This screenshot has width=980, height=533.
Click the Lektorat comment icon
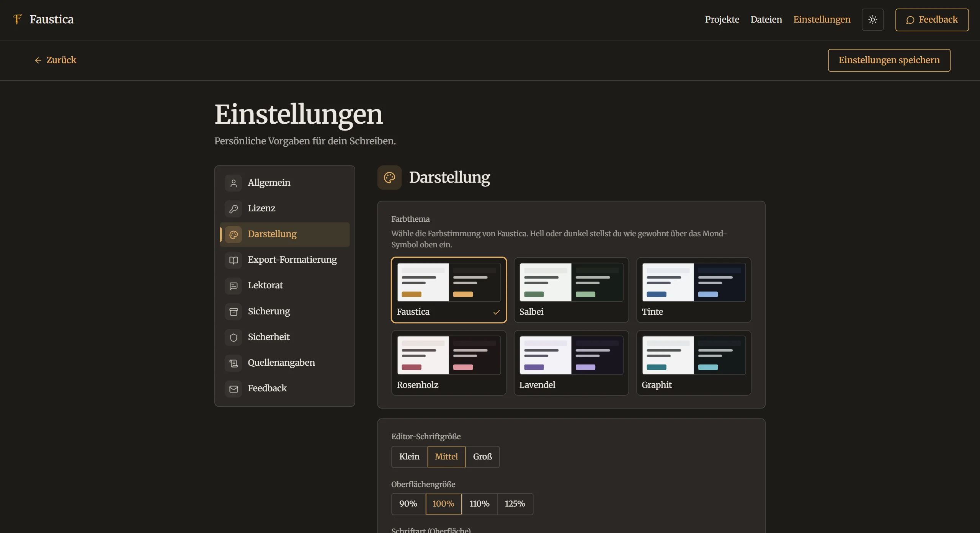pyautogui.click(x=234, y=286)
